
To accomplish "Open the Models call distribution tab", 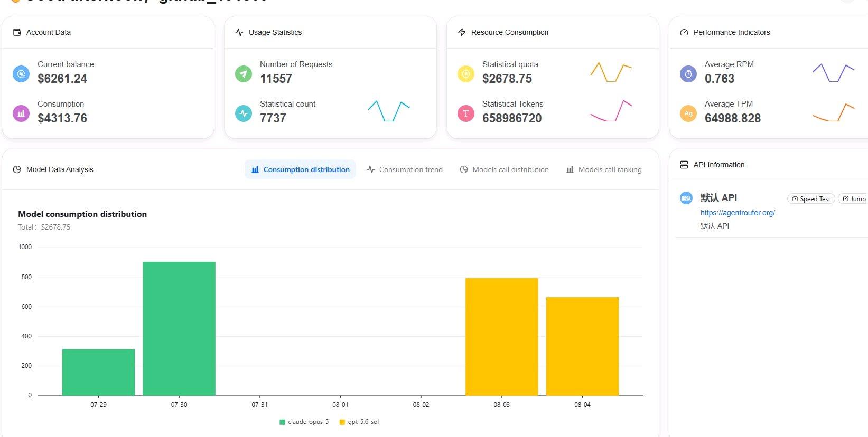I will click(505, 169).
